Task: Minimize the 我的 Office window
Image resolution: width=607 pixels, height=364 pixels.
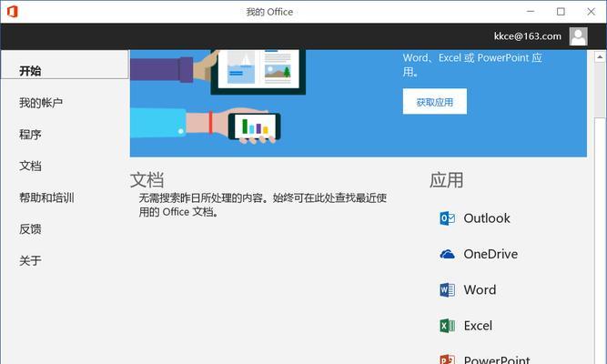Action: (x=531, y=12)
